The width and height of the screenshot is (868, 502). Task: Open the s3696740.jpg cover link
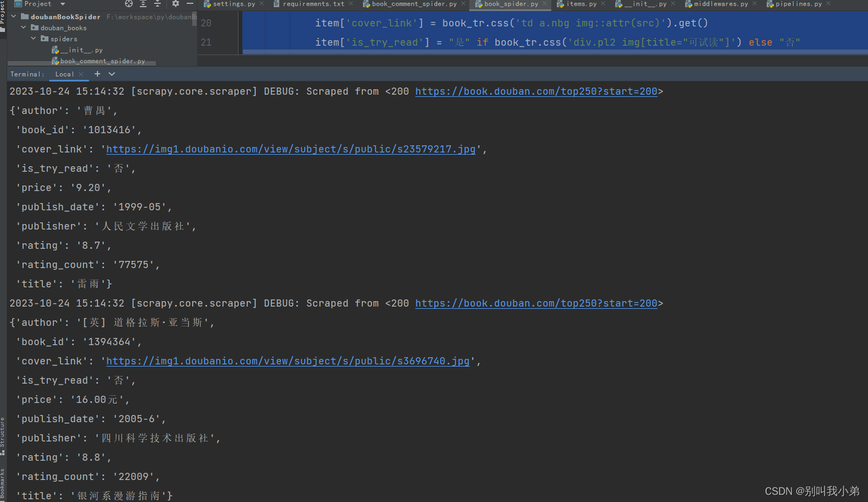coord(287,361)
